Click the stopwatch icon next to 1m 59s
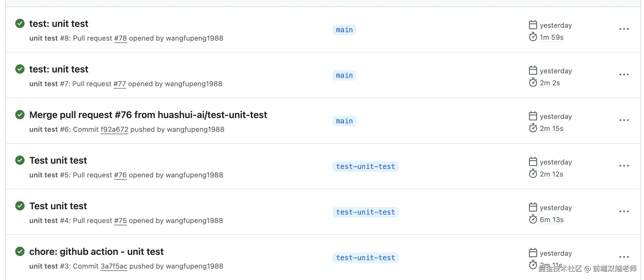The width and height of the screenshot is (644, 280). pos(533,37)
